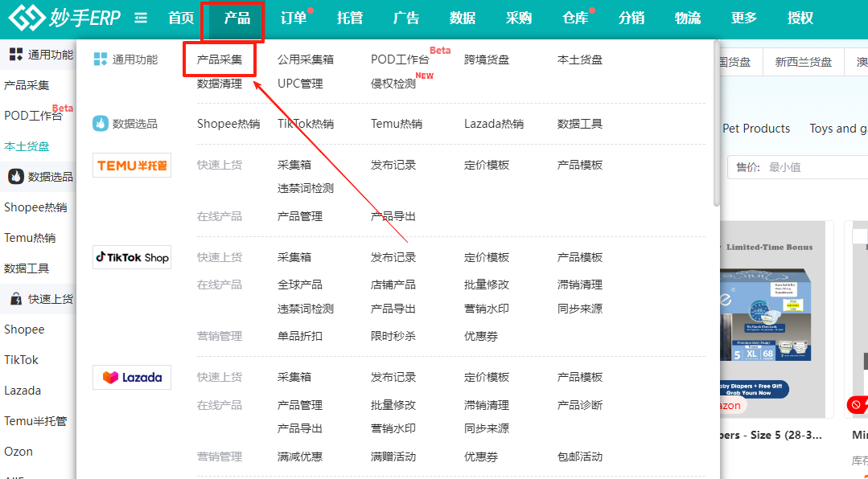Open the 更多 top menu

click(x=744, y=18)
